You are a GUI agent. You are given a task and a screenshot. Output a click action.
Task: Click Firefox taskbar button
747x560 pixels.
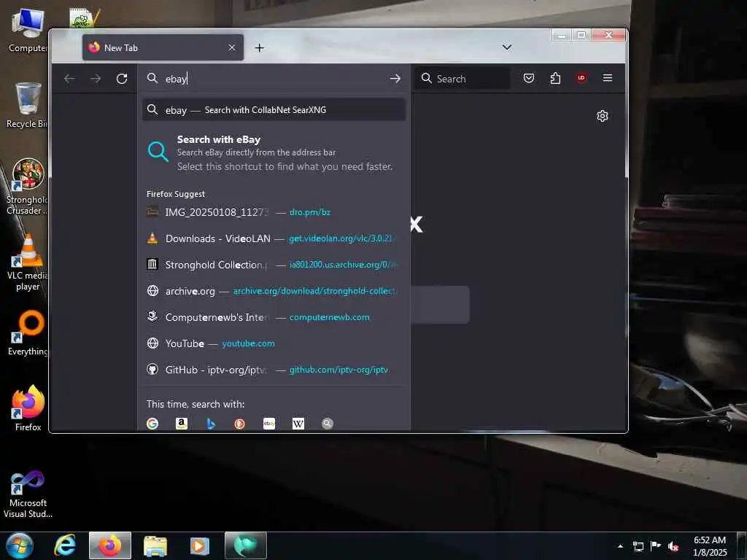(110, 545)
